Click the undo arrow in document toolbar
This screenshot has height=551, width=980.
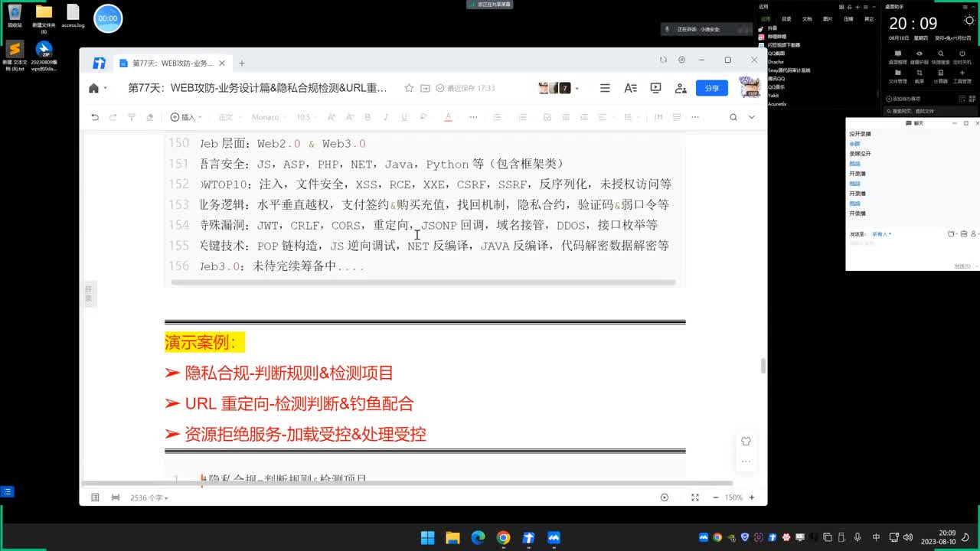pyautogui.click(x=95, y=117)
